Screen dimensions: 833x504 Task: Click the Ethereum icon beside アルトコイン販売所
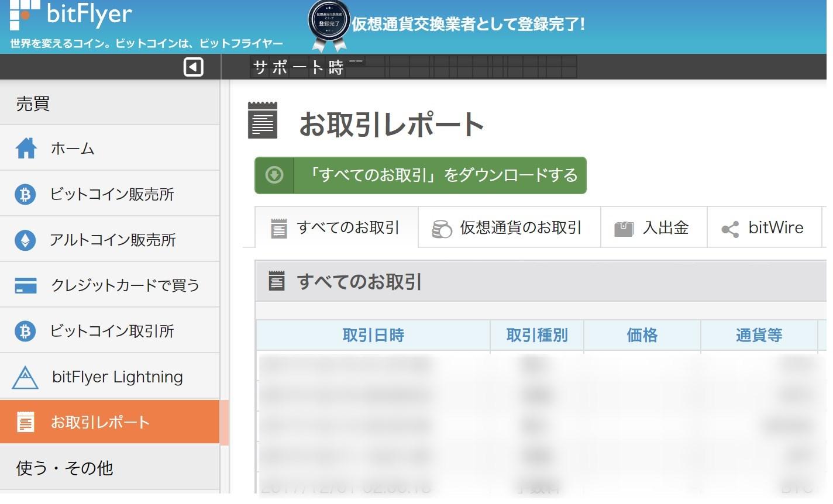pos(25,240)
